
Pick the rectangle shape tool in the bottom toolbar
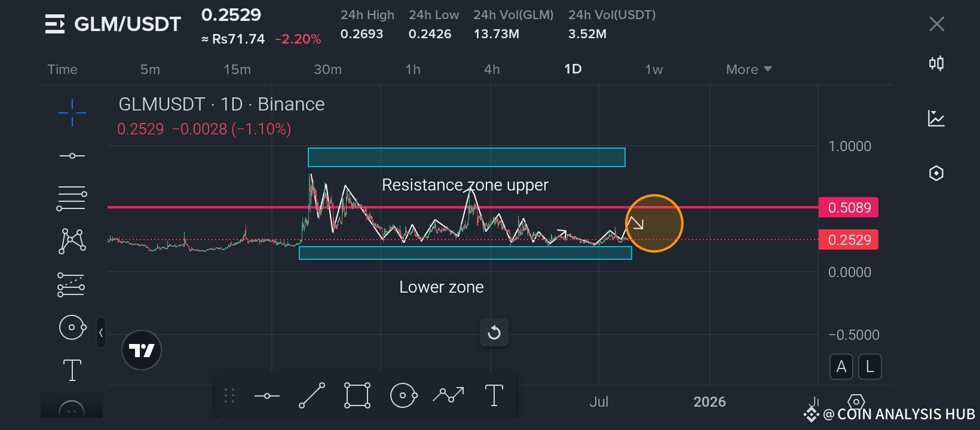coord(357,395)
